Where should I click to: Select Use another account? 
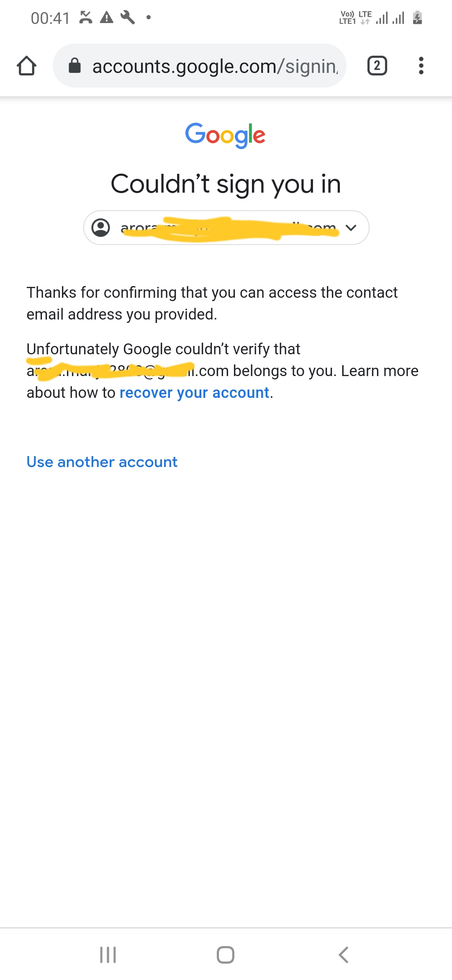click(102, 462)
